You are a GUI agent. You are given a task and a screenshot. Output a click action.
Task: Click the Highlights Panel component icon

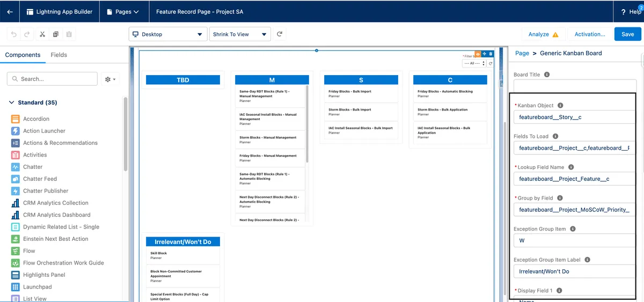click(15, 275)
